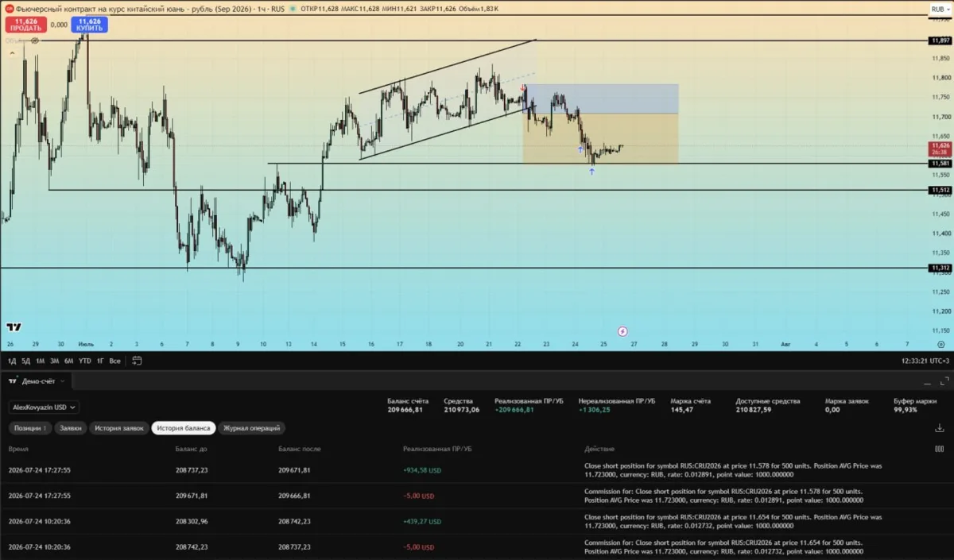Click the purple lightning event marker
The image size is (954, 560).
click(622, 330)
